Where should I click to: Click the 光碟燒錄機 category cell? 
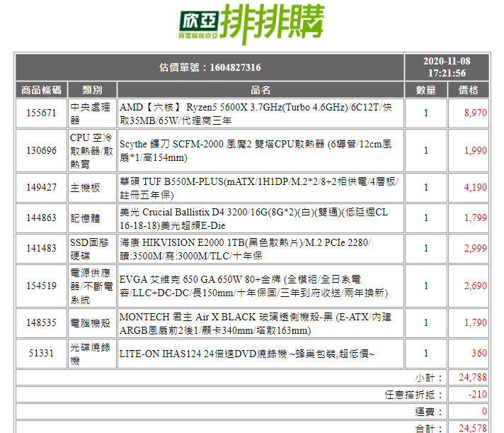(92, 353)
